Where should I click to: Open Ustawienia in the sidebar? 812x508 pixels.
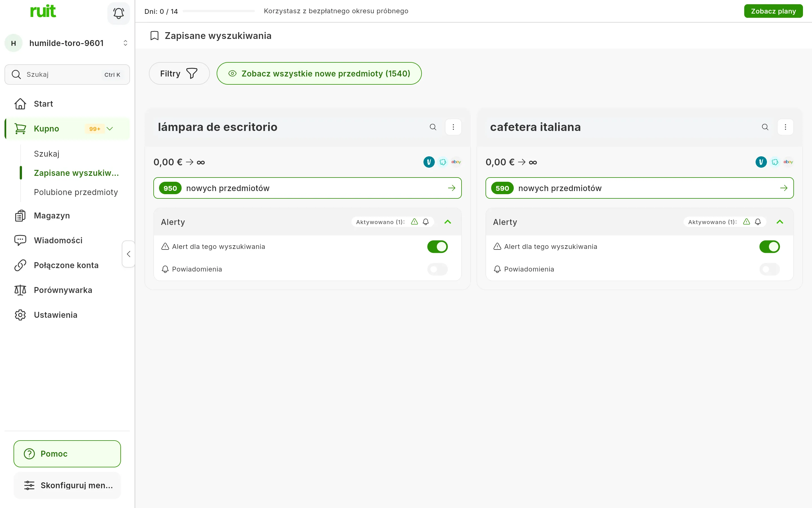pyautogui.click(x=67, y=315)
